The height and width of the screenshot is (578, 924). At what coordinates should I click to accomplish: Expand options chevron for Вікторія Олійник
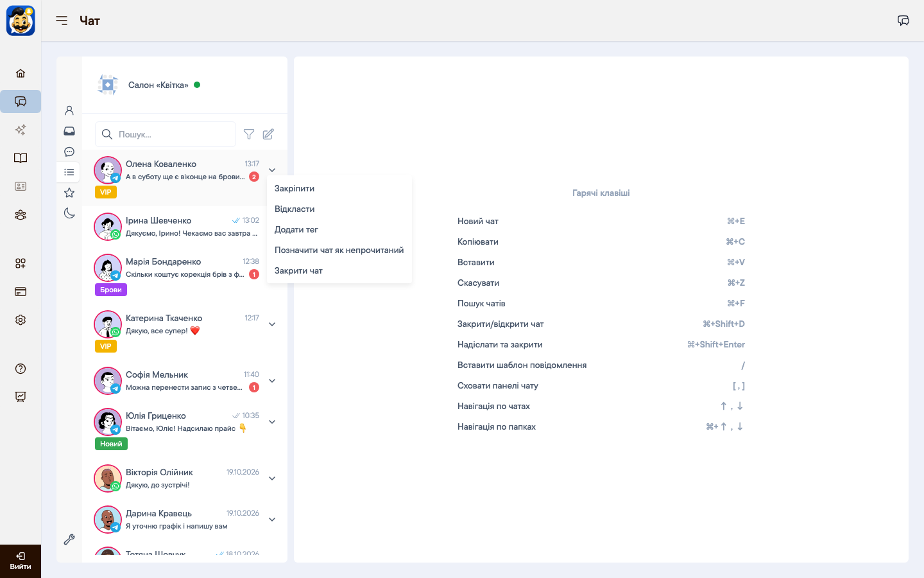[272, 478]
